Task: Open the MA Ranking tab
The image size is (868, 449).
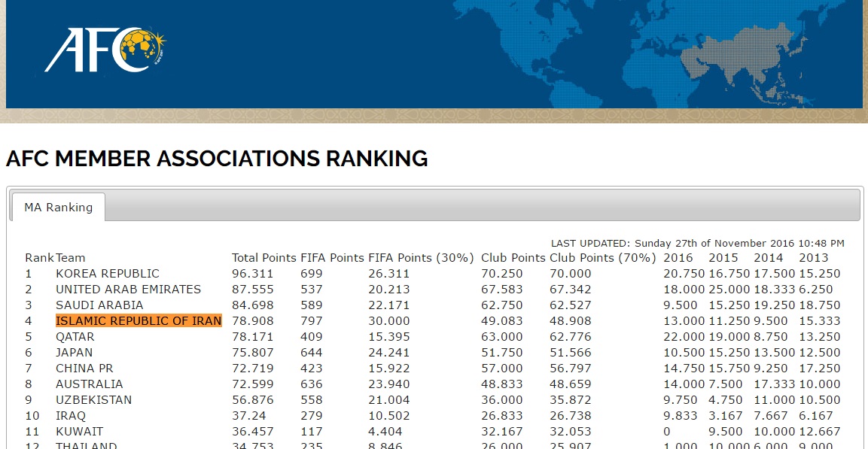Action: (x=58, y=208)
